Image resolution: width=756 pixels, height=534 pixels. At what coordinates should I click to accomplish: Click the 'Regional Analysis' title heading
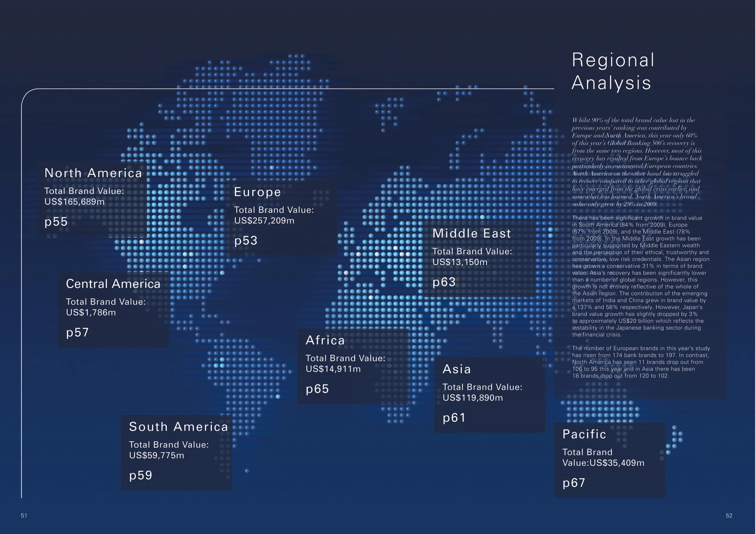click(x=613, y=71)
